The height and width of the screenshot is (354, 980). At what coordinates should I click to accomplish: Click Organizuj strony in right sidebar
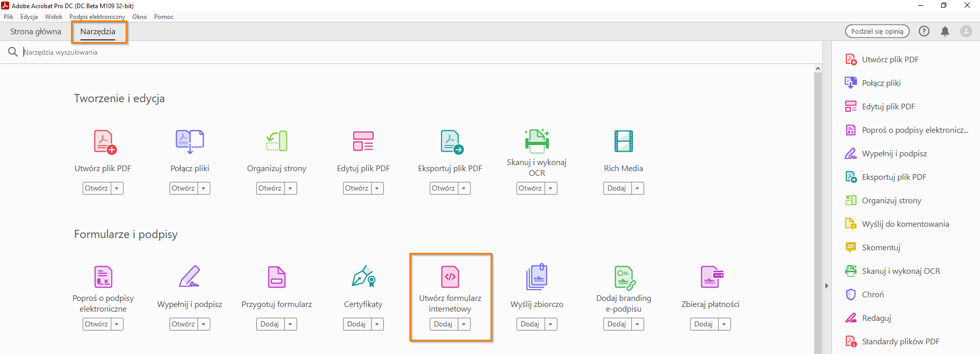883,200
